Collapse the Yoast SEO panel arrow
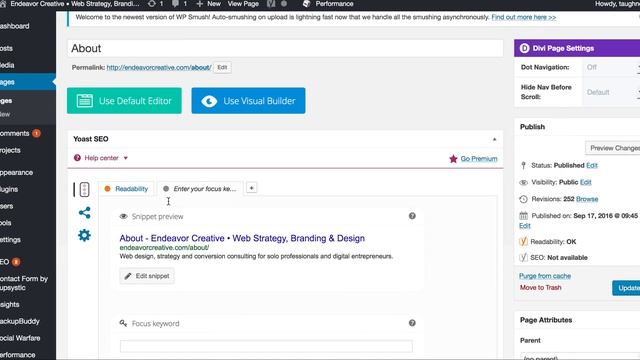This screenshot has width=640, height=360. [494, 139]
